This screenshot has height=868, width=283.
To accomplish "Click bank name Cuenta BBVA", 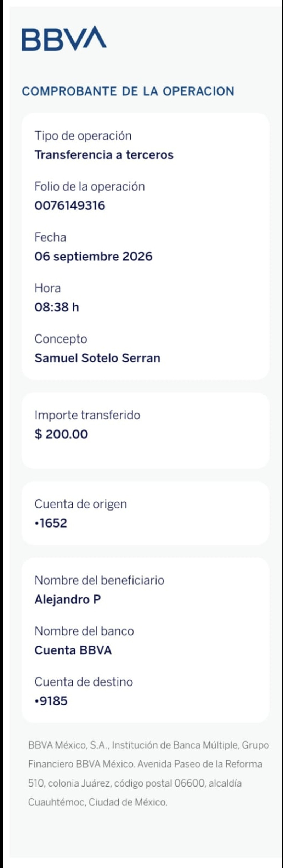I will coord(73,650).
